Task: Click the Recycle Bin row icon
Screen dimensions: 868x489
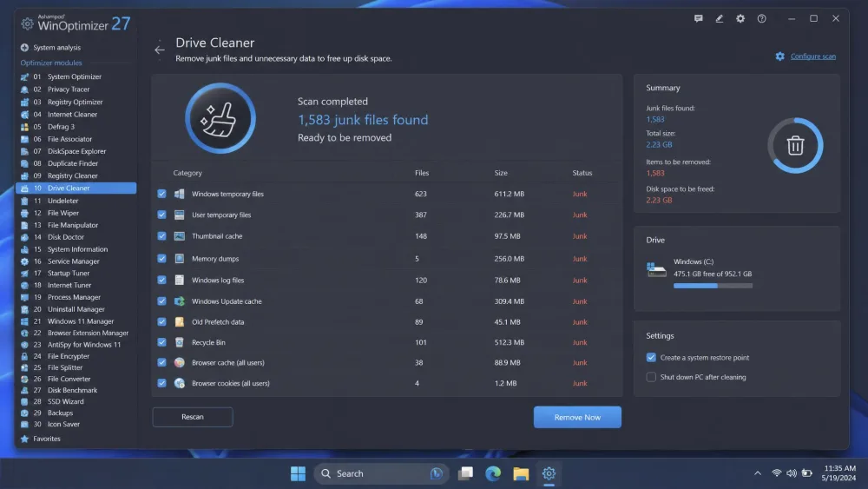Action: (x=180, y=342)
